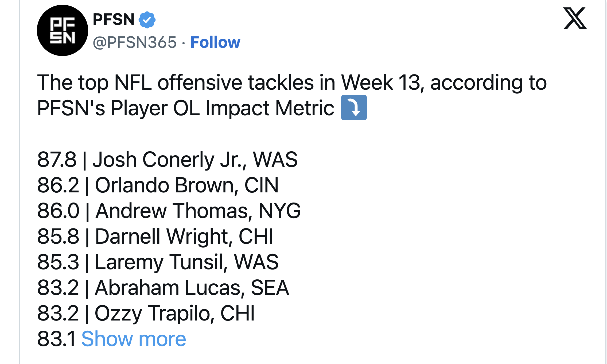607x364 pixels.
Task: Select the Orlando Brown, CIN entry
Action: 187,185
